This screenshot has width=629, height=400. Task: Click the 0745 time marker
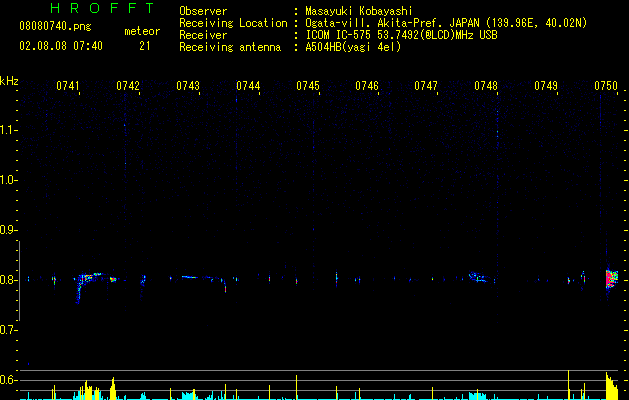308,86
